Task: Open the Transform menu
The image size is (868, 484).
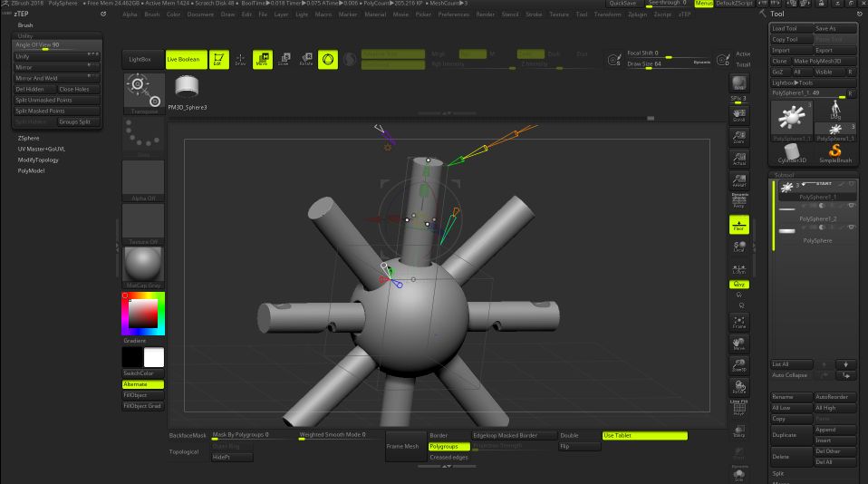Action: [x=607, y=15]
